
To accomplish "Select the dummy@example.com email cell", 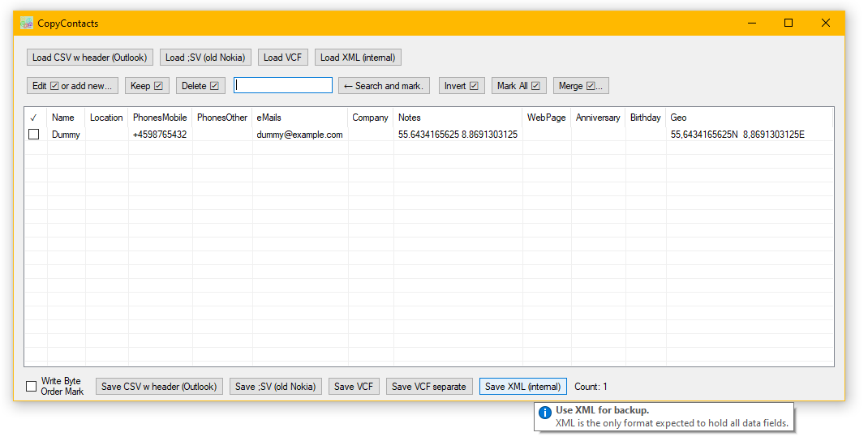I will (300, 135).
